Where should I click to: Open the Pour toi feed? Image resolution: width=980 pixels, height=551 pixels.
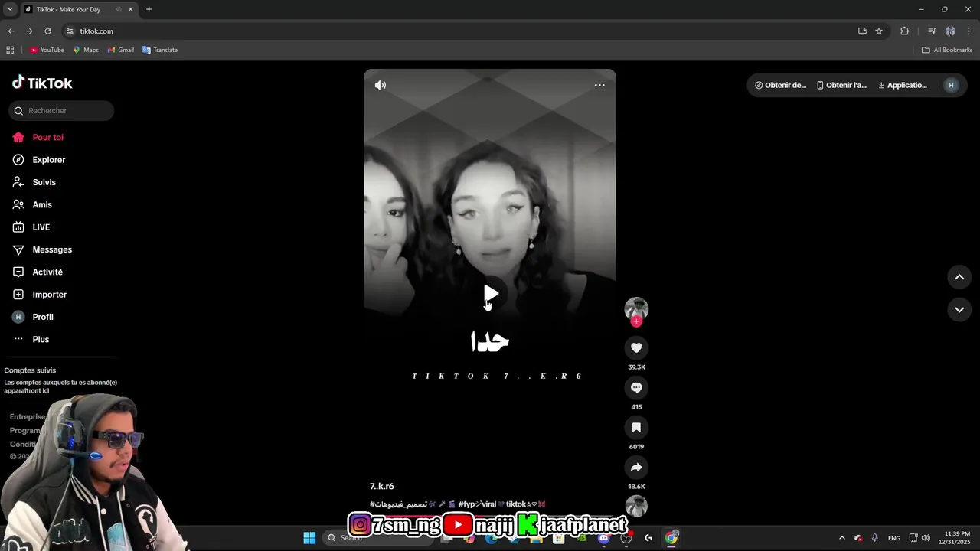(38, 138)
